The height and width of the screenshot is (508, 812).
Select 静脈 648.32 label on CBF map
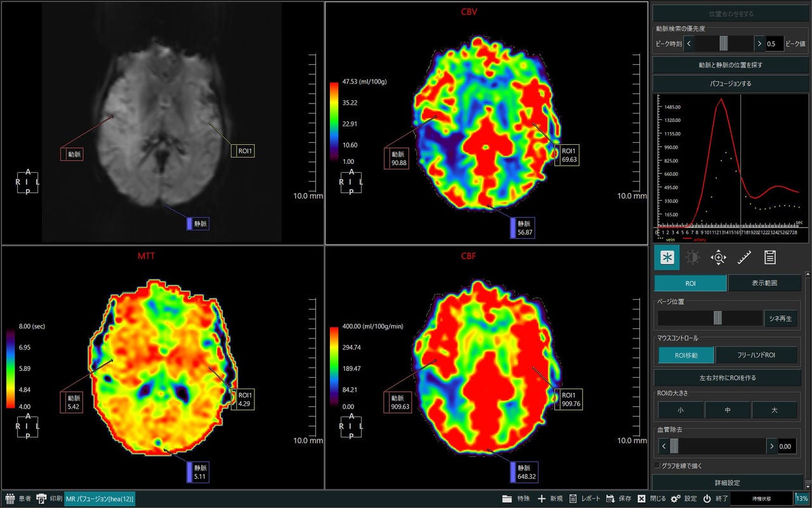point(524,472)
